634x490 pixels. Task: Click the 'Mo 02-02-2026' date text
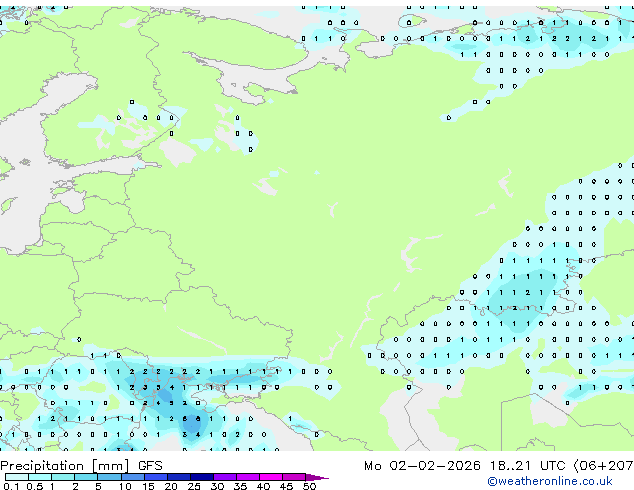[x=422, y=466]
